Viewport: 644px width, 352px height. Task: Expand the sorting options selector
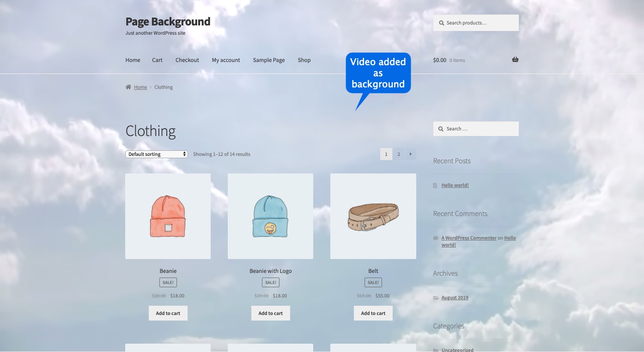pyautogui.click(x=156, y=154)
